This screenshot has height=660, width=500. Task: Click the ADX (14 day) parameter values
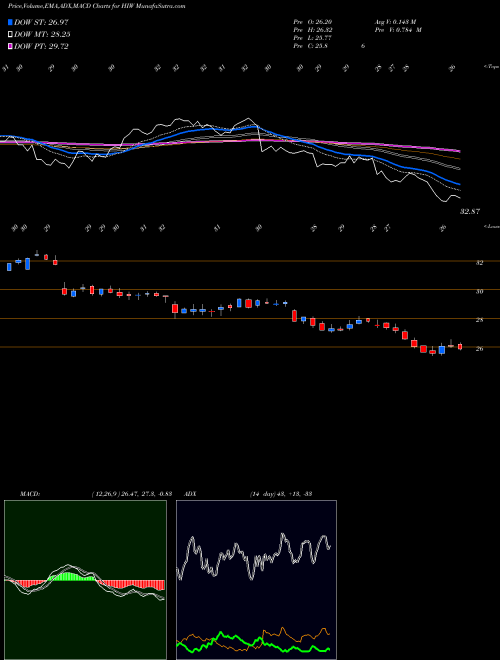pyautogui.click(x=280, y=494)
